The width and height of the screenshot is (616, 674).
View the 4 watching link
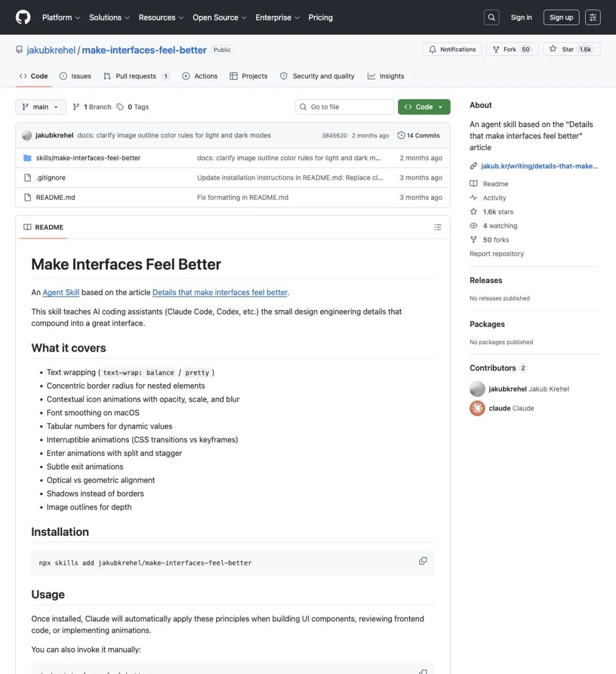(x=493, y=225)
